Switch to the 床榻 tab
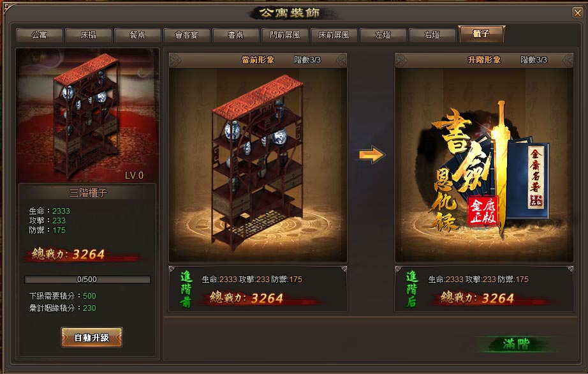The image size is (588, 374). [x=89, y=35]
